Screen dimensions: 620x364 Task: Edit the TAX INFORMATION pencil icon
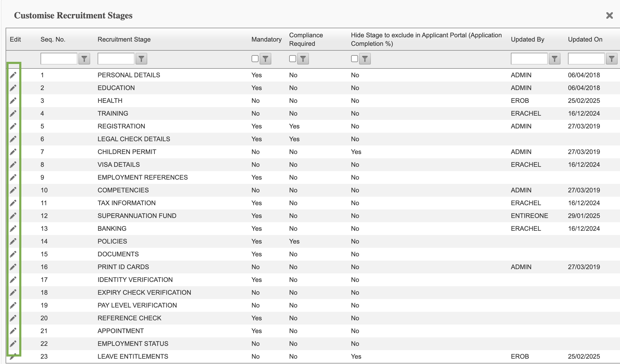click(x=13, y=203)
